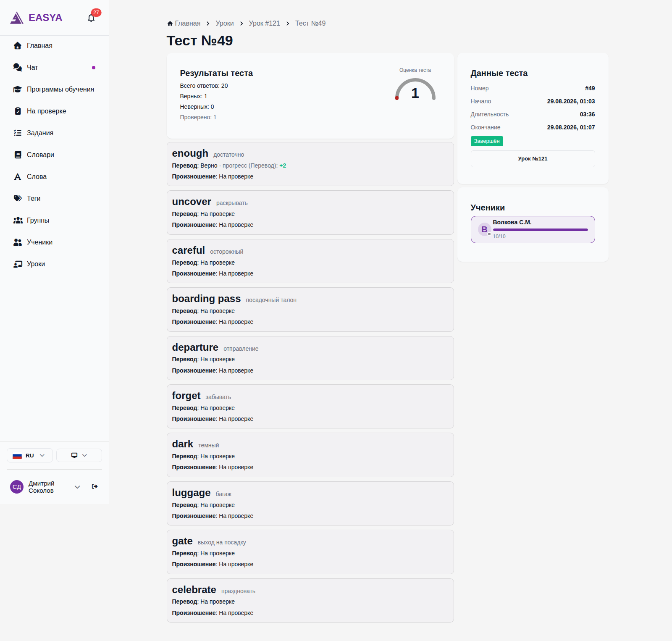Open Программы обучения menu item
The width and height of the screenshot is (672, 641).
[x=55, y=89]
